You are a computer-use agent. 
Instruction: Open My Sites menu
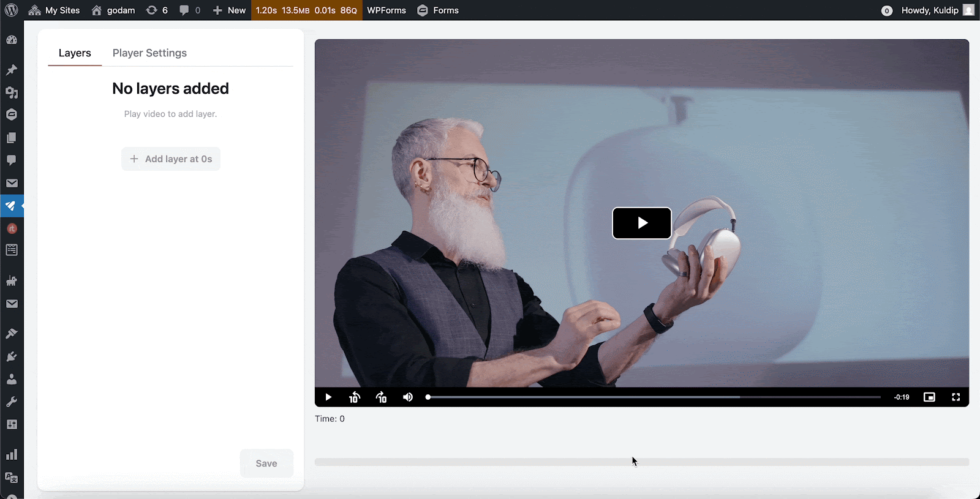[x=55, y=10]
